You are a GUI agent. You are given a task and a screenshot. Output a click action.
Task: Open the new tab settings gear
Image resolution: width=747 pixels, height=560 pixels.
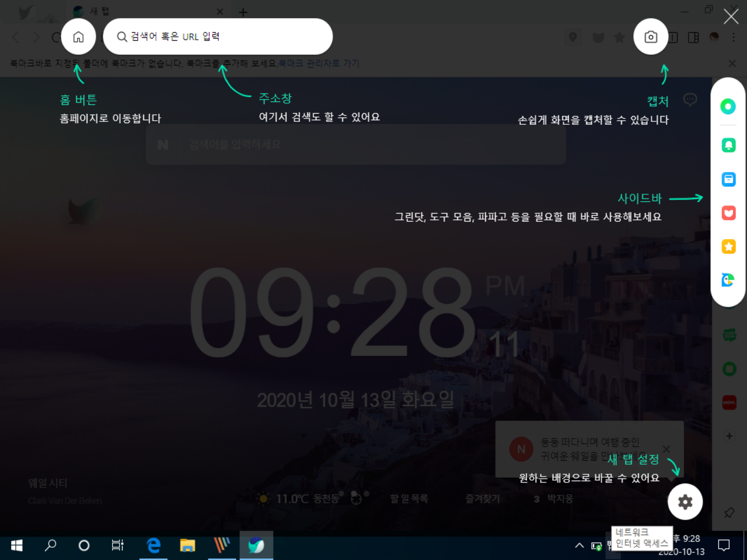point(685,502)
